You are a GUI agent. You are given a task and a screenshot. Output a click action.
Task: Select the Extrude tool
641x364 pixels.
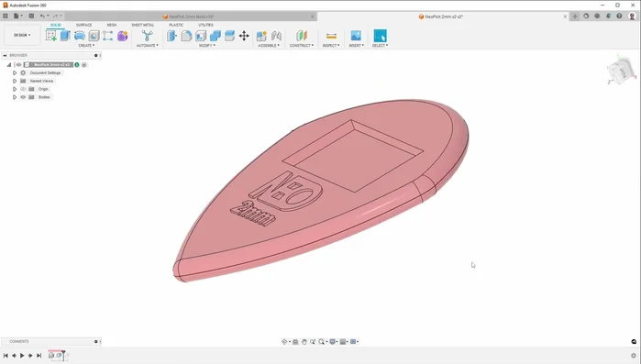click(65, 36)
